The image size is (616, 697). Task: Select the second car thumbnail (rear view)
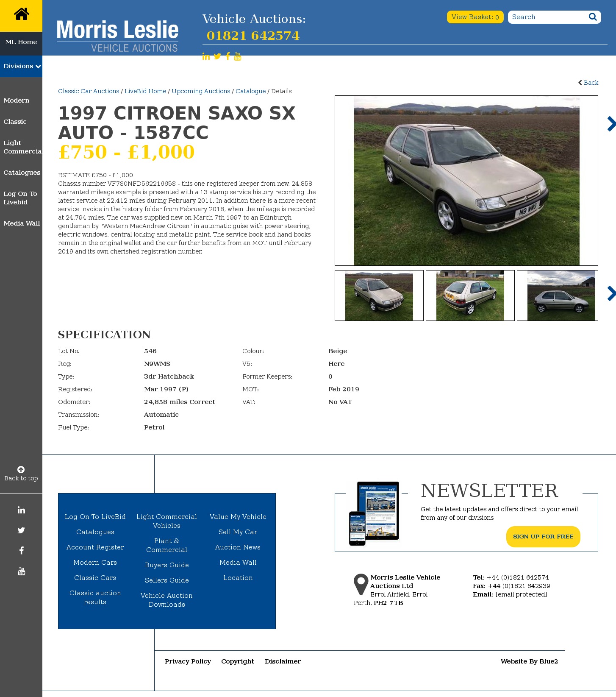(x=470, y=296)
